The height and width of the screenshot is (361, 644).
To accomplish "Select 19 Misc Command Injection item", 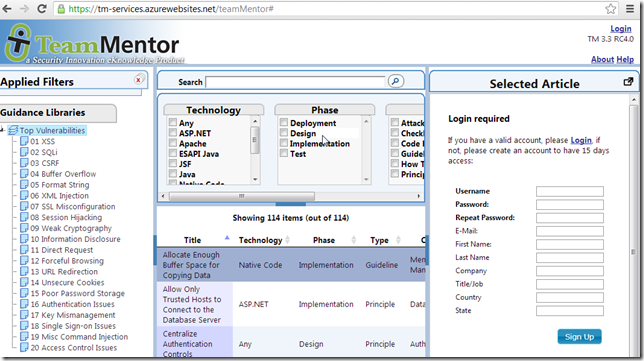I will (79, 337).
